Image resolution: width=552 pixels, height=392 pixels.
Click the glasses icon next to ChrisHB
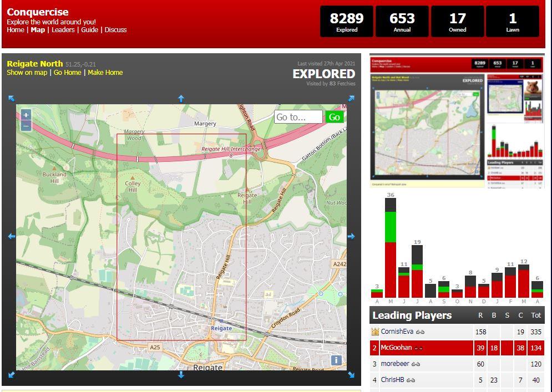[411, 380]
